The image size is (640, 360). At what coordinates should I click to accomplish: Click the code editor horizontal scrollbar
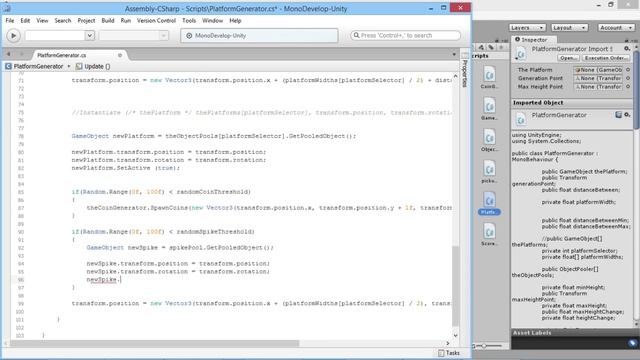(155, 343)
